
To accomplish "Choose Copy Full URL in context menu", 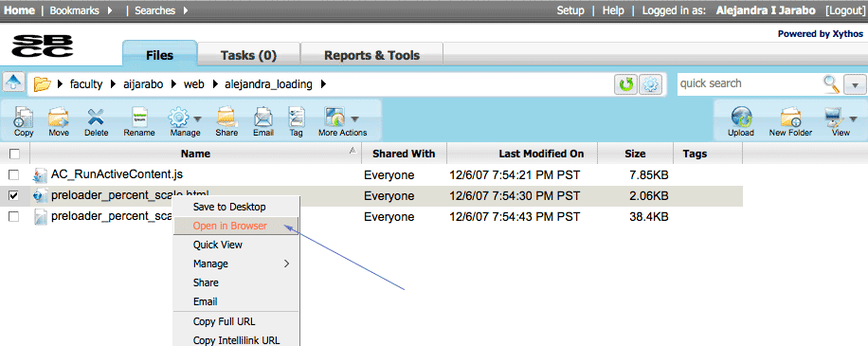I will point(225,321).
